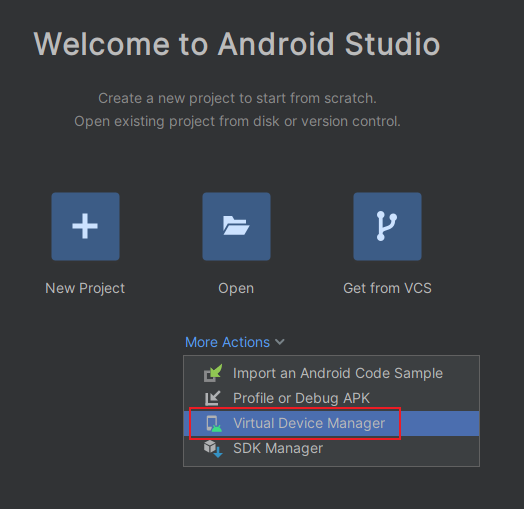Click the Virtual Device Manager phone icon
This screenshot has height=509, width=524.
click(214, 423)
